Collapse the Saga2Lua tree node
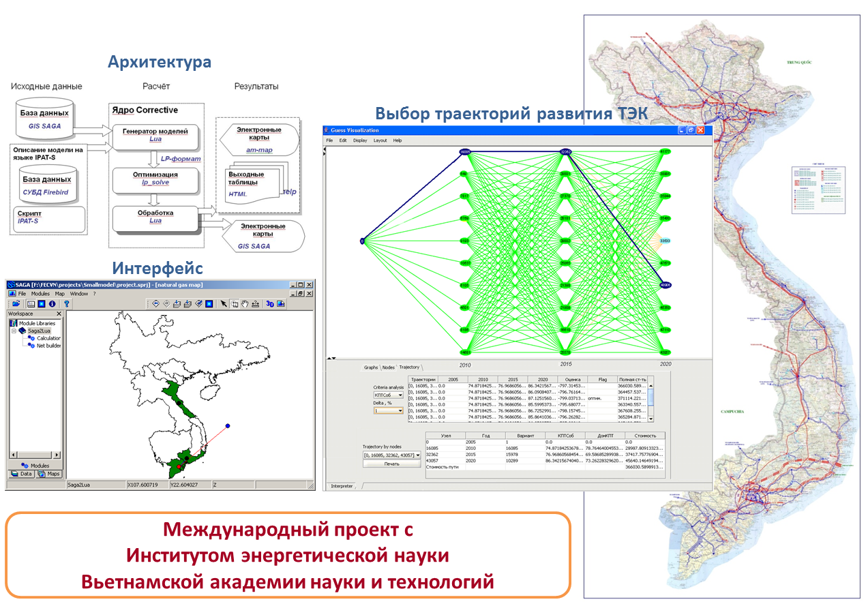Image resolution: width=868 pixels, height=604 pixels. click(x=13, y=331)
